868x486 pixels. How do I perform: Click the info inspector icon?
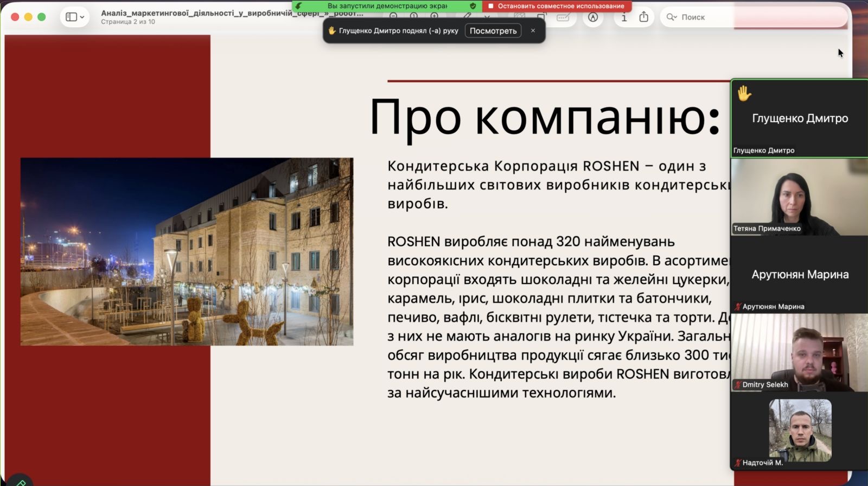click(x=624, y=17)
